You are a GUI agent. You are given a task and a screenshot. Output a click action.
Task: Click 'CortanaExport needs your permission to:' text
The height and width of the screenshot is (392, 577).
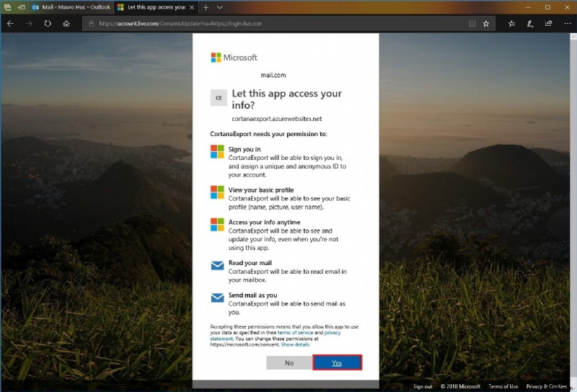click(x=268, y=134)
